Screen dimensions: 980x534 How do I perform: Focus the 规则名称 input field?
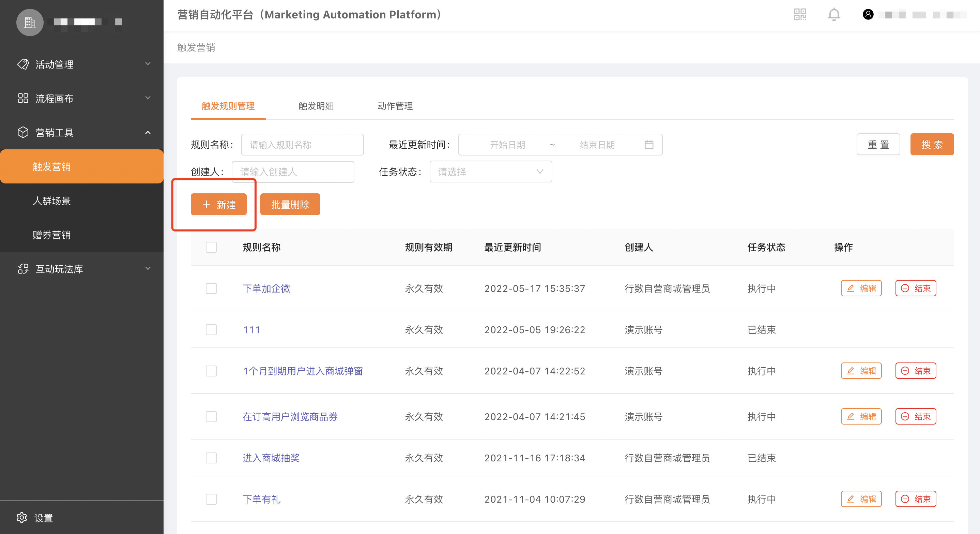click(x=303, y=145)
